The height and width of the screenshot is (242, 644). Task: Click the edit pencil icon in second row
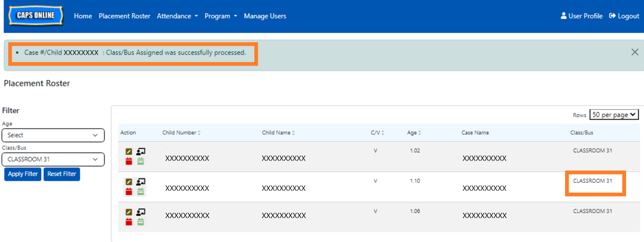pos(129,182)
